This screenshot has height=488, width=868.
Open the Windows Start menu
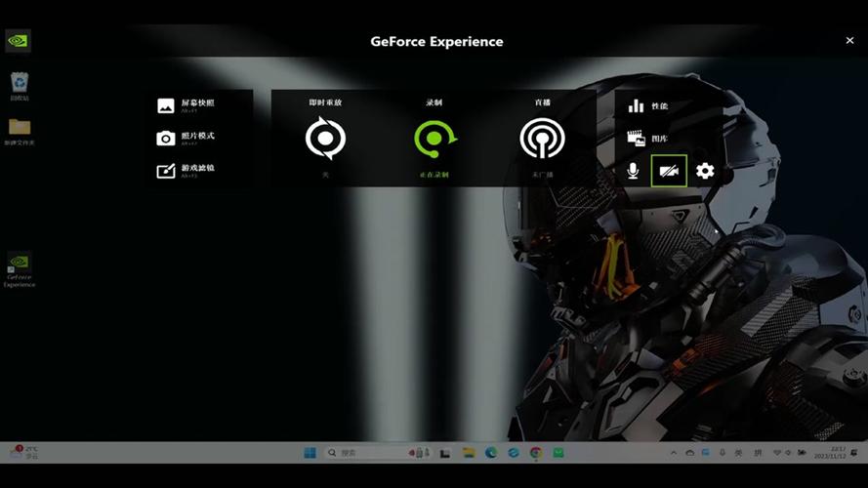[310, 453]
